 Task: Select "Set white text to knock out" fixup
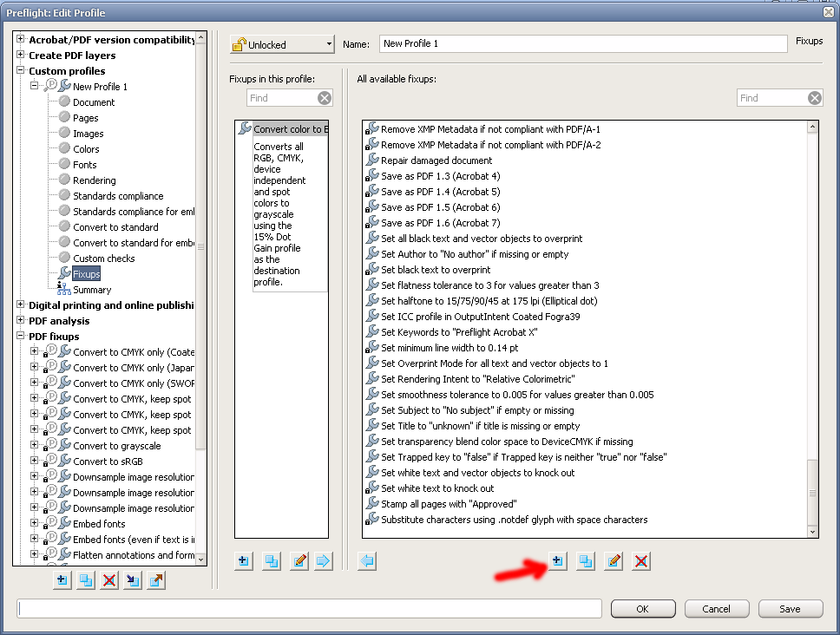pyautogui.click(x=437, y=488)
